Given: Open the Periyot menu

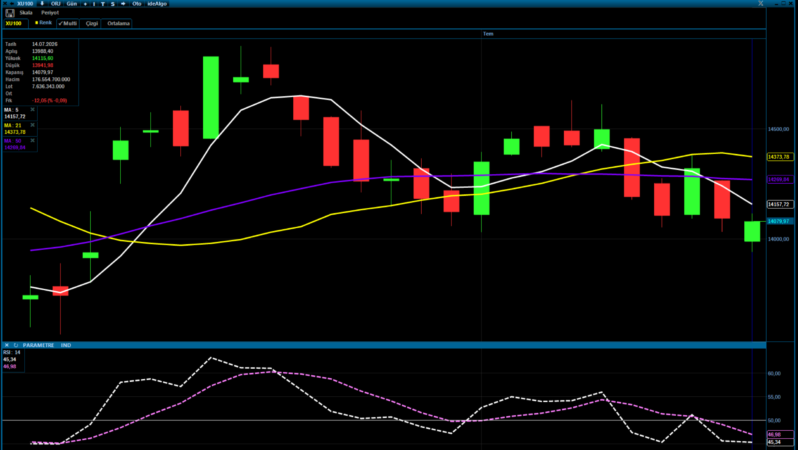Looking at the screenshot, I should (50, 13).
